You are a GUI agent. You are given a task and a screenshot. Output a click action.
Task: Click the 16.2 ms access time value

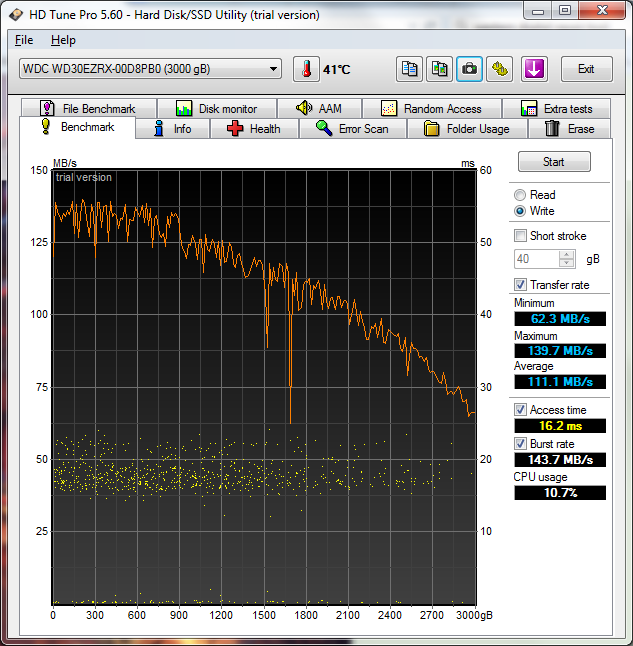(560, 426)
